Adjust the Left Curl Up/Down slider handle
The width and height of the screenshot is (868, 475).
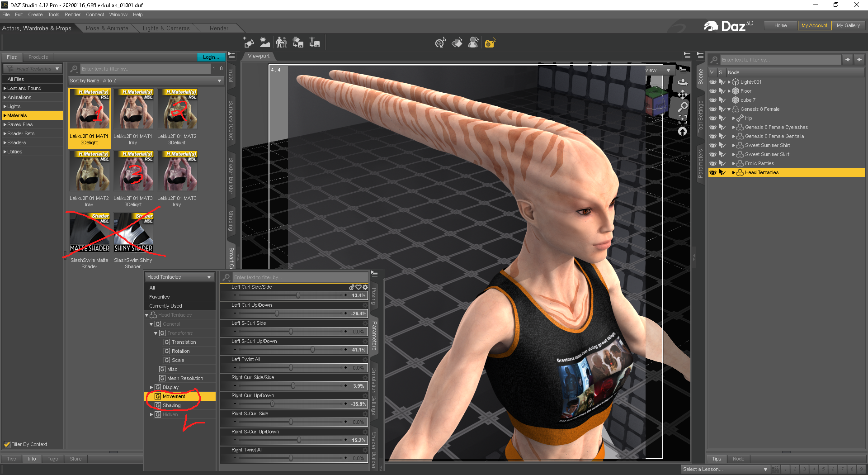tap(277, 313)
